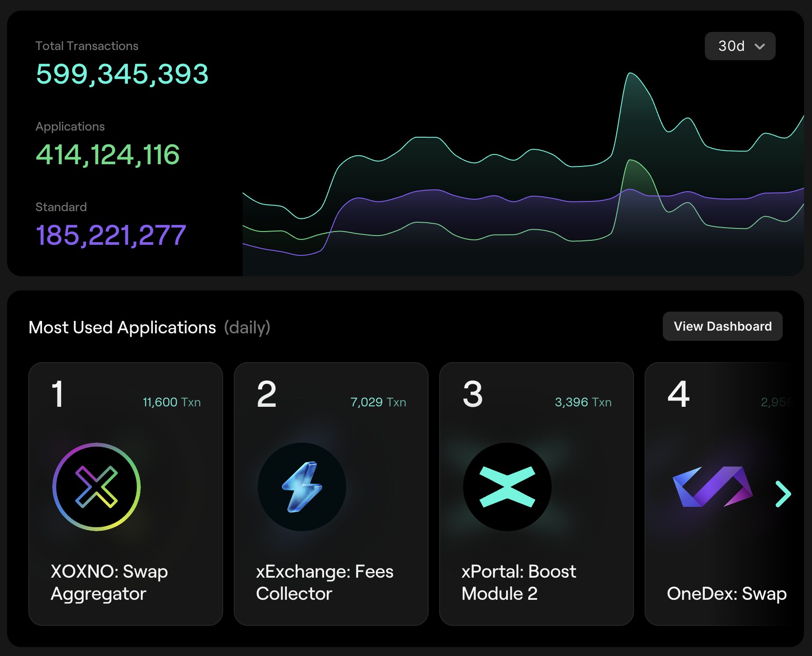Image resolution: width=812 pixels, height=656 pixels.
Task: Click the Standard count 185,221,277
Action: tap(111, 235)
